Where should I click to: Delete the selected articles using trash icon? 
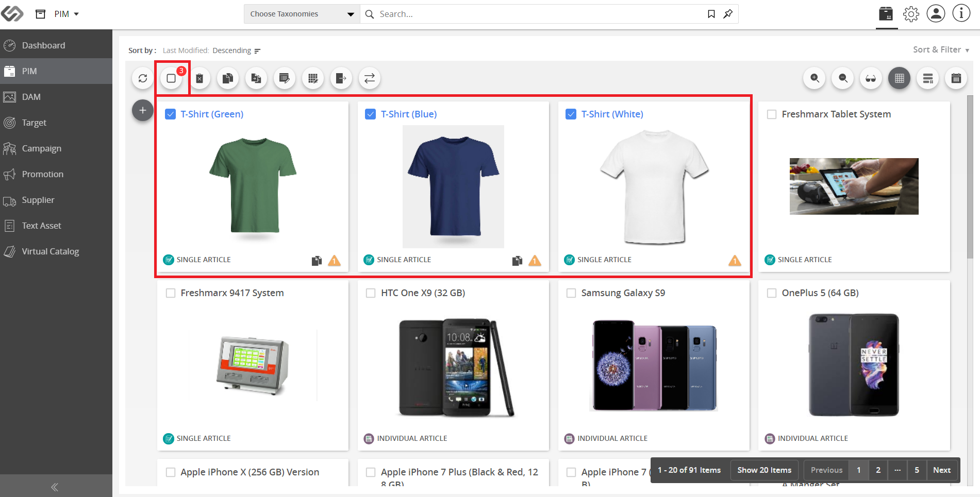[x=200, y=78]
